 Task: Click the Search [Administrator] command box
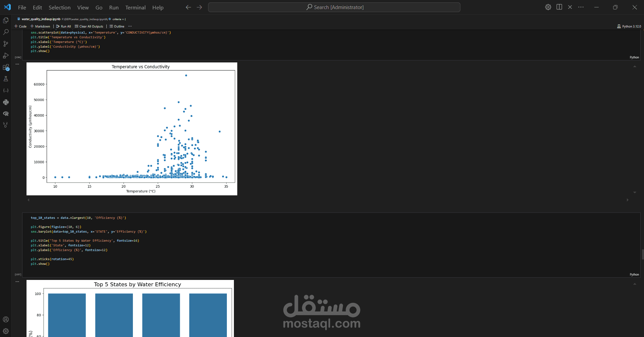click(334, 7)
